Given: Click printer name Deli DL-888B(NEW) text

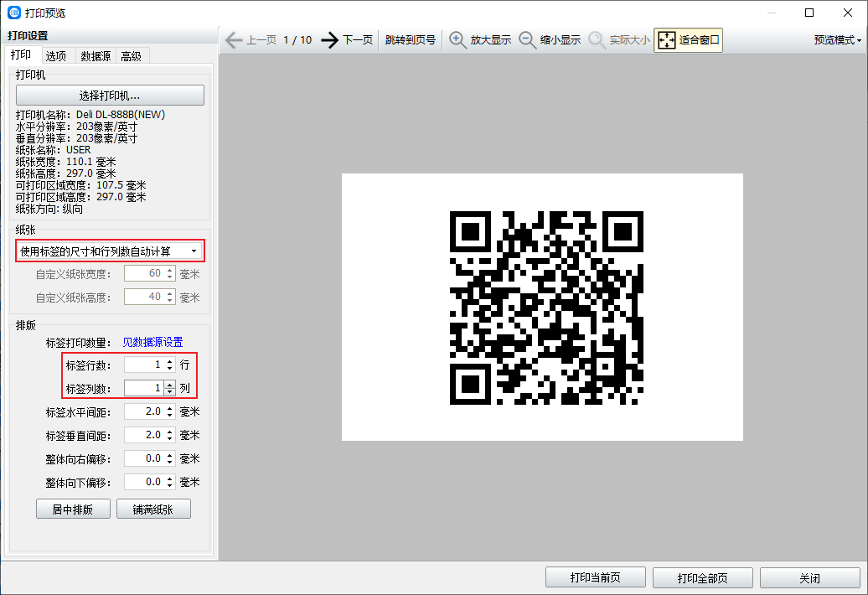Looking at the screenshot, I should [x=121, y=115].
